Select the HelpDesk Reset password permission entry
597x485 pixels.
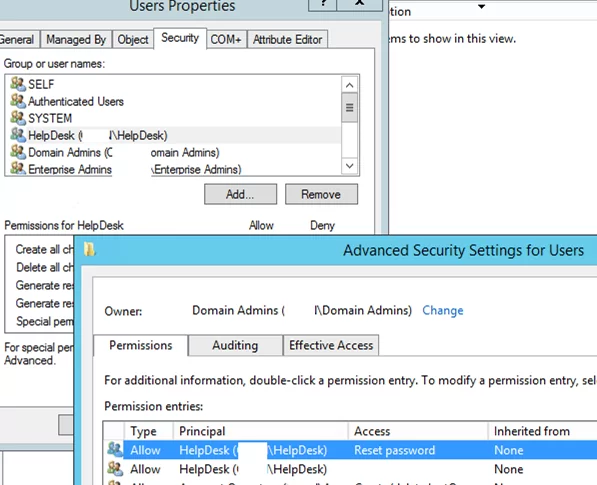[x=350, y=450]
